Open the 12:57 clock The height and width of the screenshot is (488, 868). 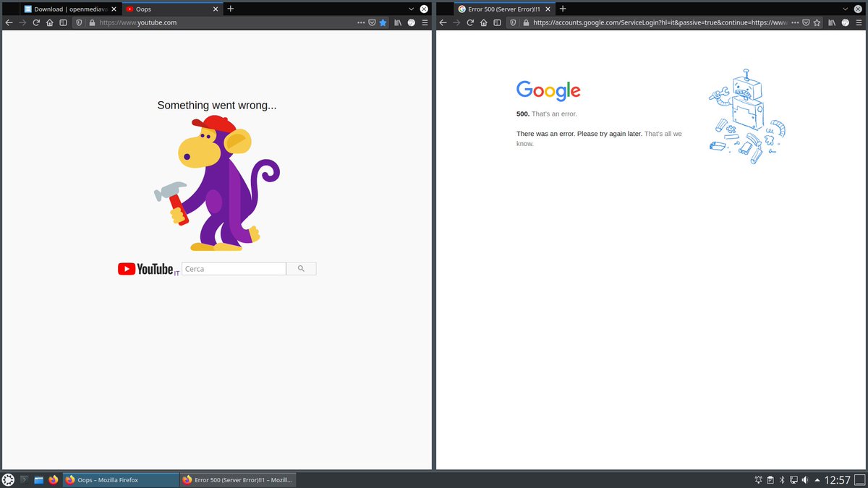pos(838,479)
